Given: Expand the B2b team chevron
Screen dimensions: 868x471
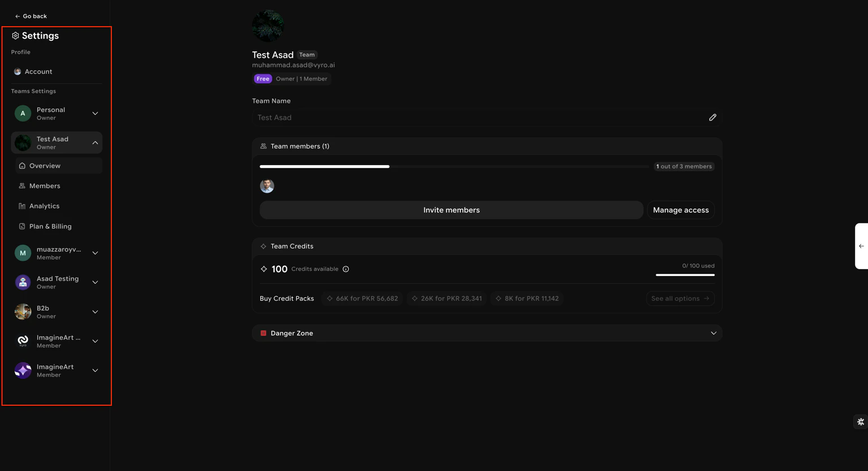Looking at the screenshot, I should tap(95, 312).
